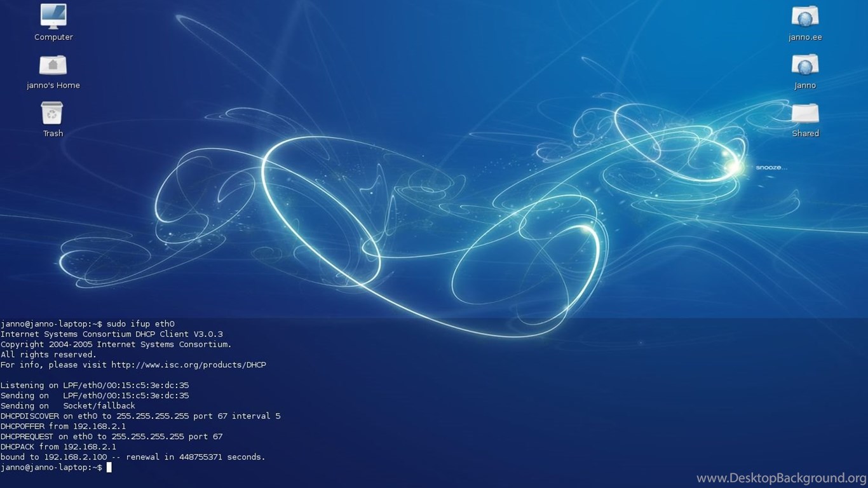Click the "Trash" label text

[x=53, y=133]
